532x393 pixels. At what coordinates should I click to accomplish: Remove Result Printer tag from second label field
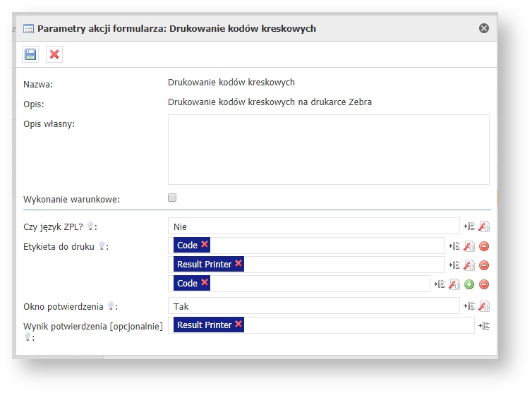[238, 264]
